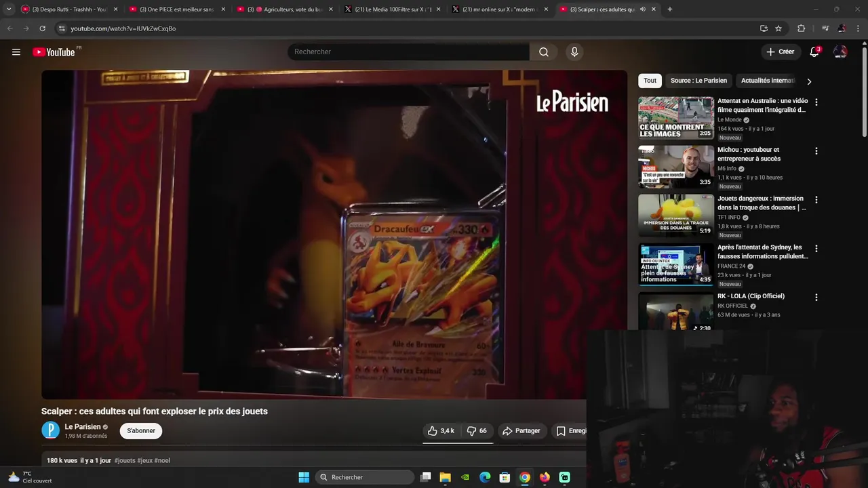
Task: Select Actualités internationales chip
Action: tap(766, 81)
